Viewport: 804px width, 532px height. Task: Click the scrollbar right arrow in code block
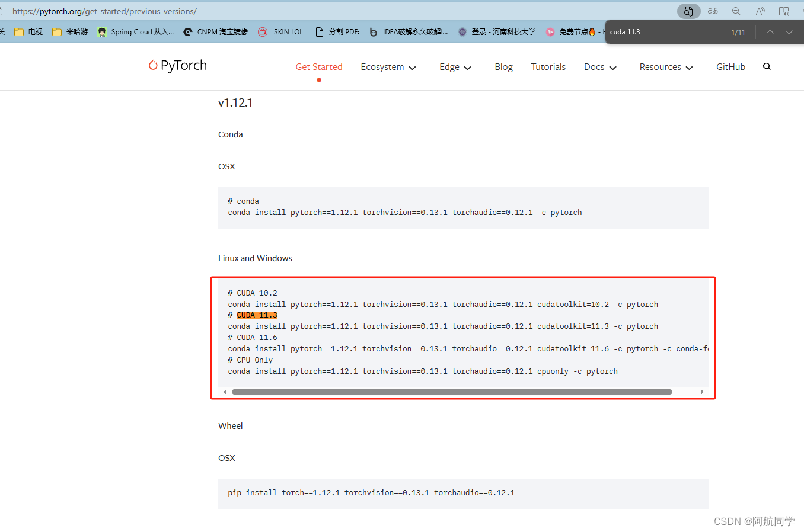(x=702, y=392)
